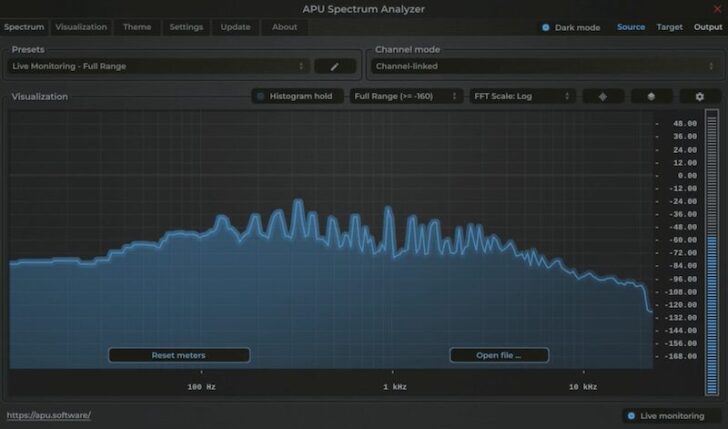Click the 100 Hz frequency label

click(201, 387)
